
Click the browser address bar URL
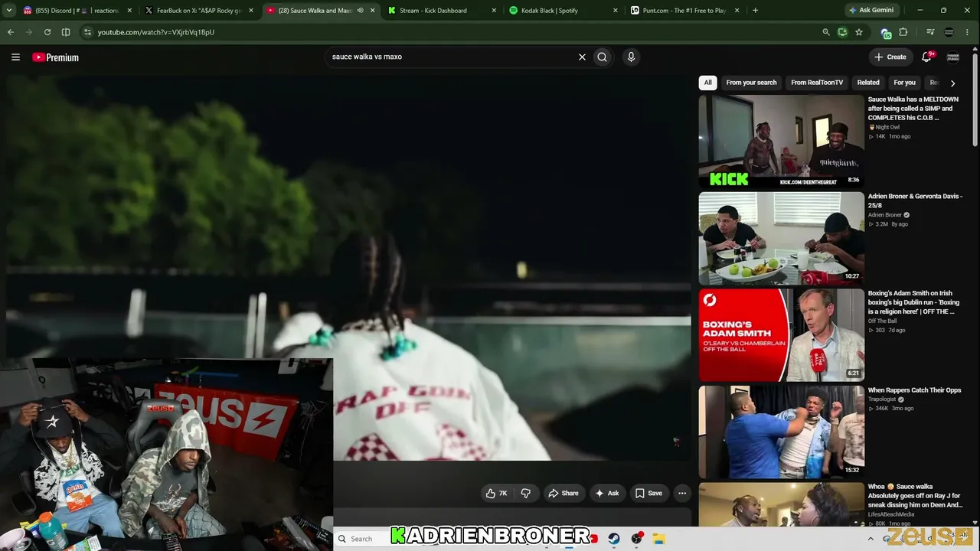pyautogui.click(x=156, y=32)
